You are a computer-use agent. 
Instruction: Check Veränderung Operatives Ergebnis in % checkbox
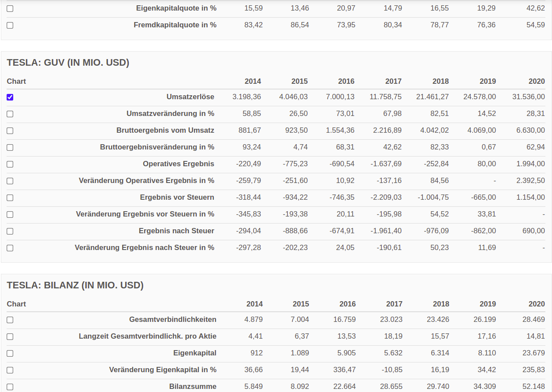click(10, 181)
